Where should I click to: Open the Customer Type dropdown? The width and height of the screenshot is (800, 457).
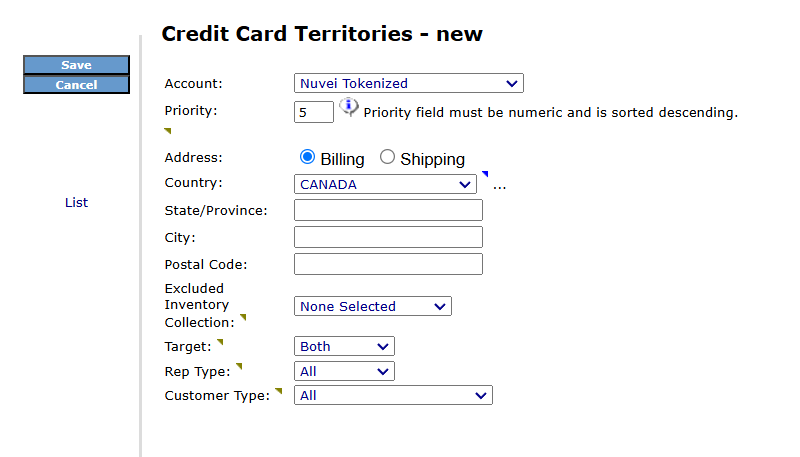(393, 396)
